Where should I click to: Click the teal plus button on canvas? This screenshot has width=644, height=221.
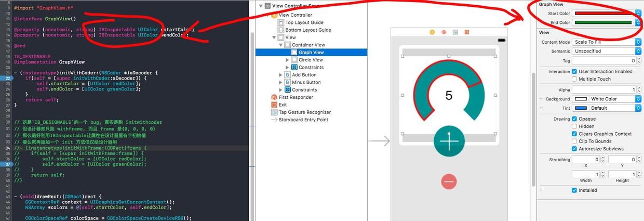[449, 141]
